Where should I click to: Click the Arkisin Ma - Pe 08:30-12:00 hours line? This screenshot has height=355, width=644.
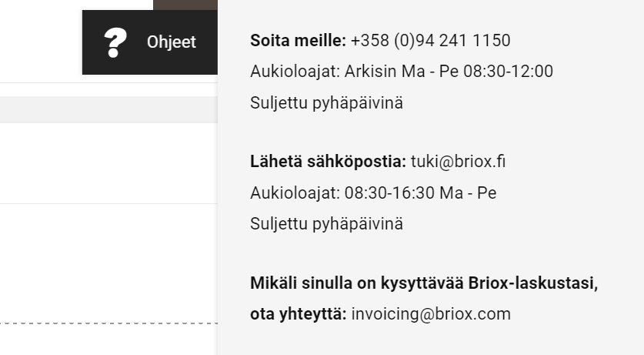[402, 72]
